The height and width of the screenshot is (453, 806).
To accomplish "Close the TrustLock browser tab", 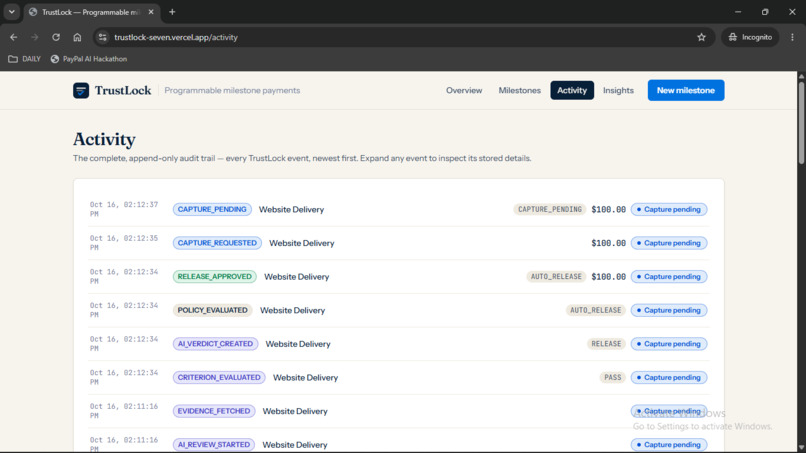I will 151,12.
